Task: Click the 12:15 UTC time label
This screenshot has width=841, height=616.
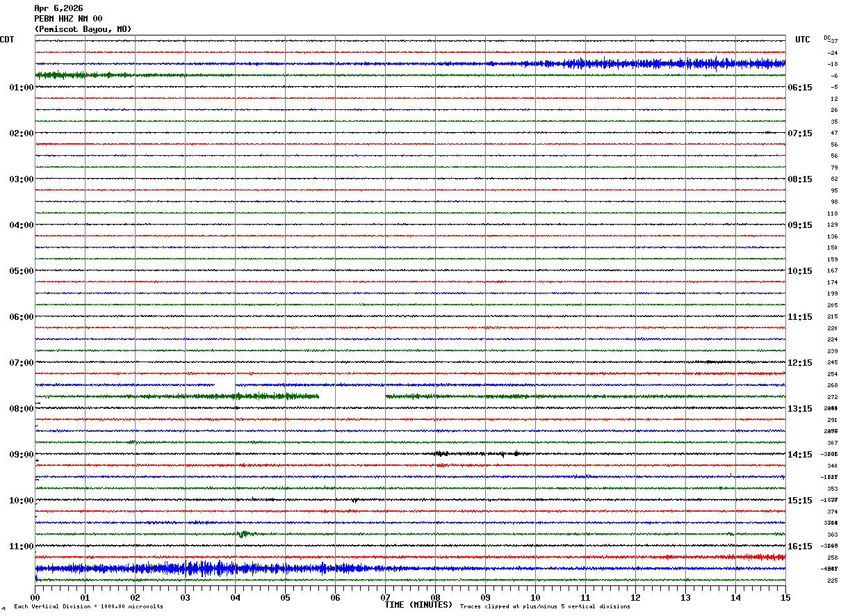Action: coord(800,363)
